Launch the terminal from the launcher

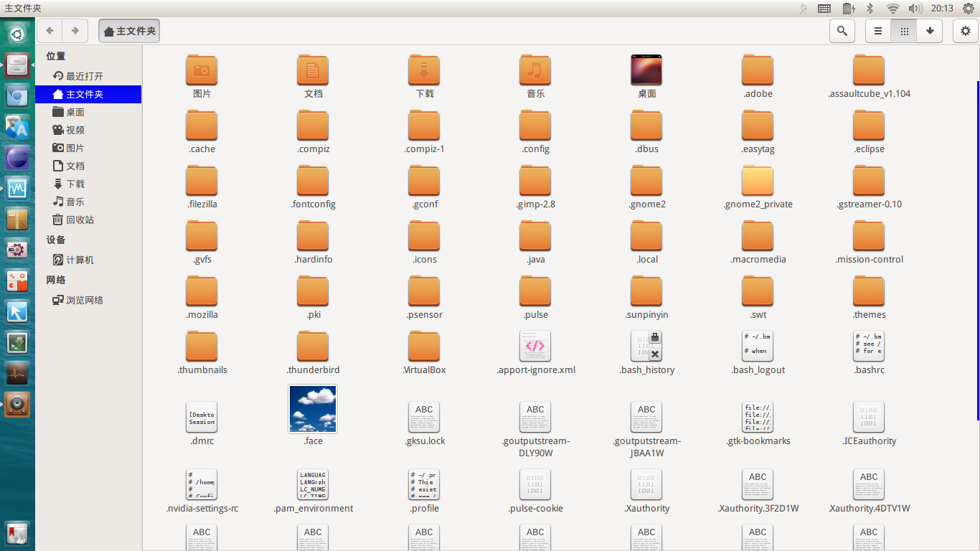[17, 343]
